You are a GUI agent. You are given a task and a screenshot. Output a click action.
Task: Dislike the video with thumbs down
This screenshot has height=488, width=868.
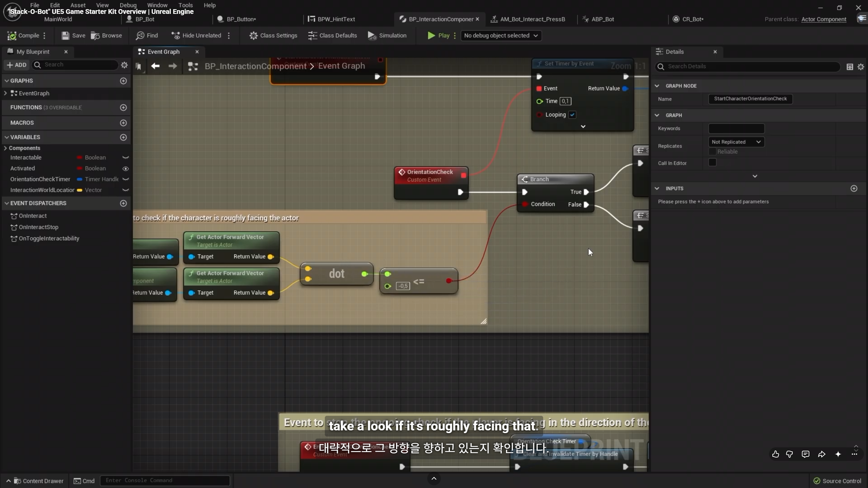(790, 454)
